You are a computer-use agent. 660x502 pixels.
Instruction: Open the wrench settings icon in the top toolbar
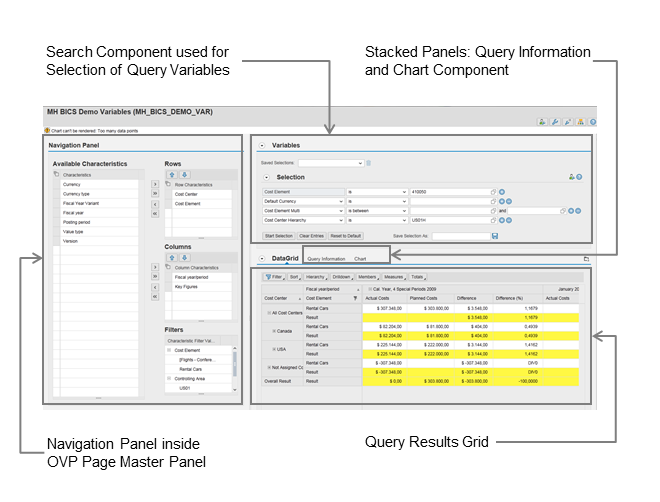tap(555, 122)
